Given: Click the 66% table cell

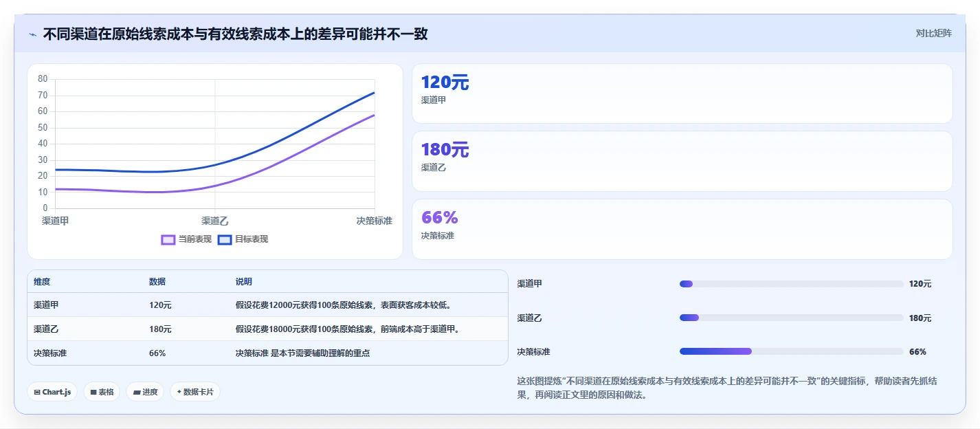Looking at the screenshot, I should point(157,353).
